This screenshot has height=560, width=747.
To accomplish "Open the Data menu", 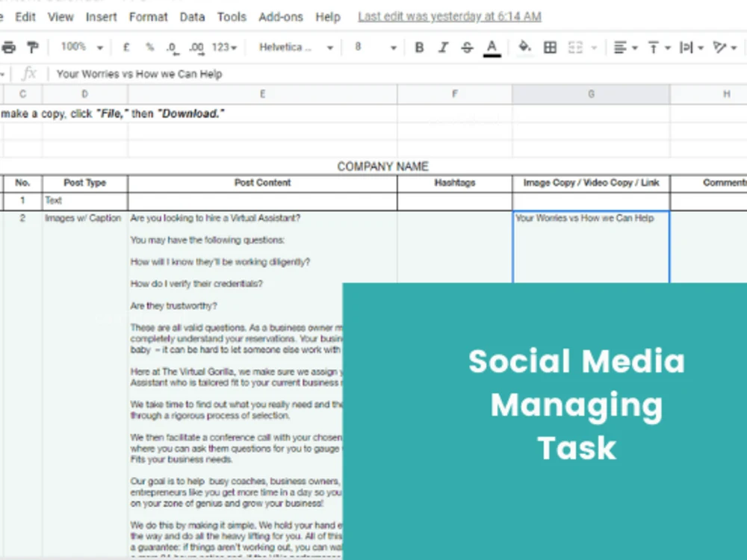I will point(192,17).
